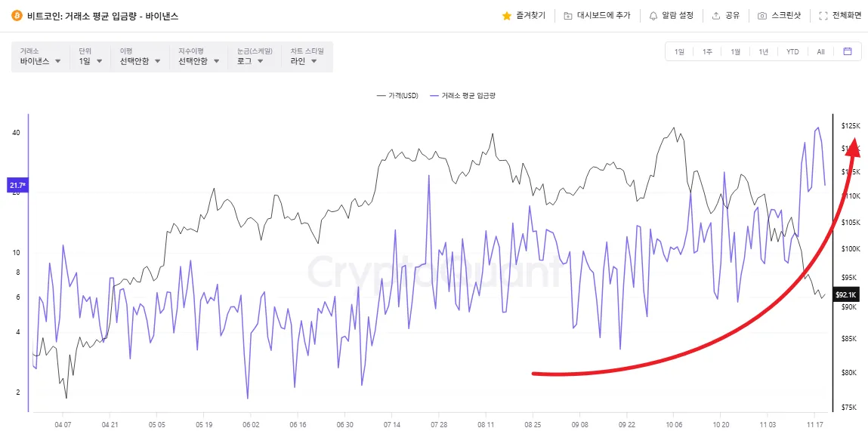Click the 즐겨찾기 star icon

click(x=507, y=15)
